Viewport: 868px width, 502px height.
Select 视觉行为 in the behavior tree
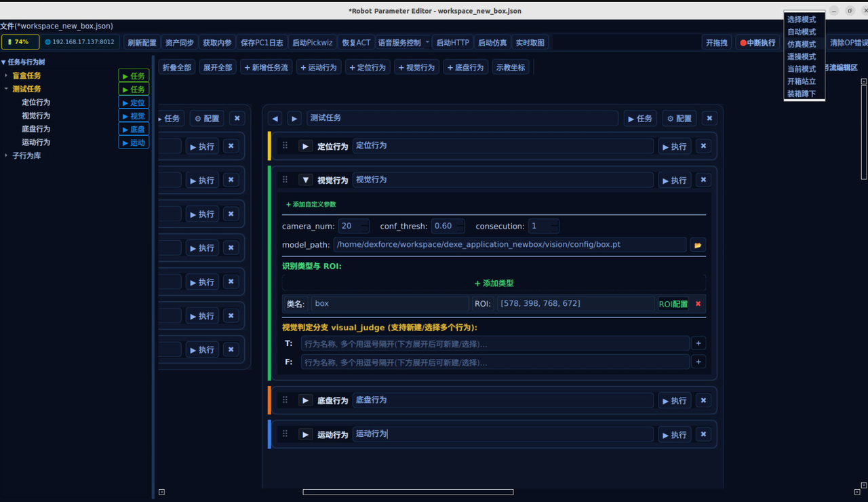click(36, 116)
